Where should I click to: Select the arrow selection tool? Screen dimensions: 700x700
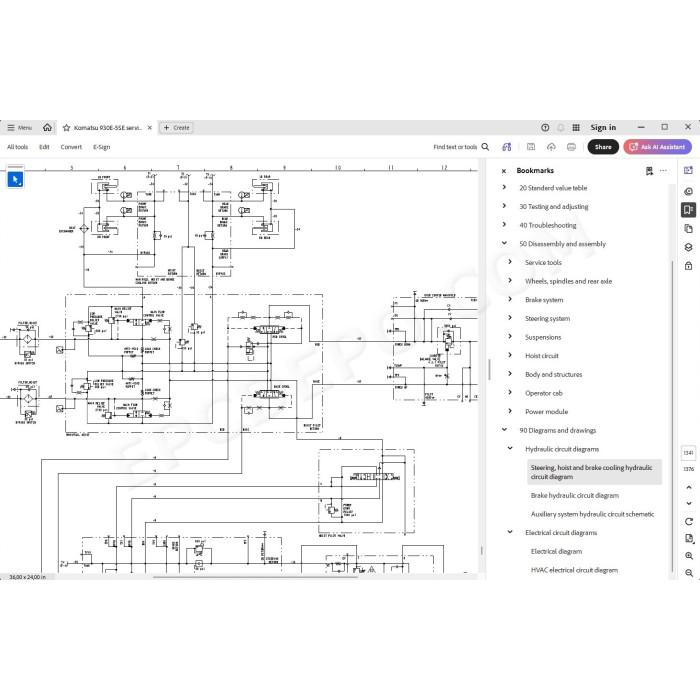point(16,180)
